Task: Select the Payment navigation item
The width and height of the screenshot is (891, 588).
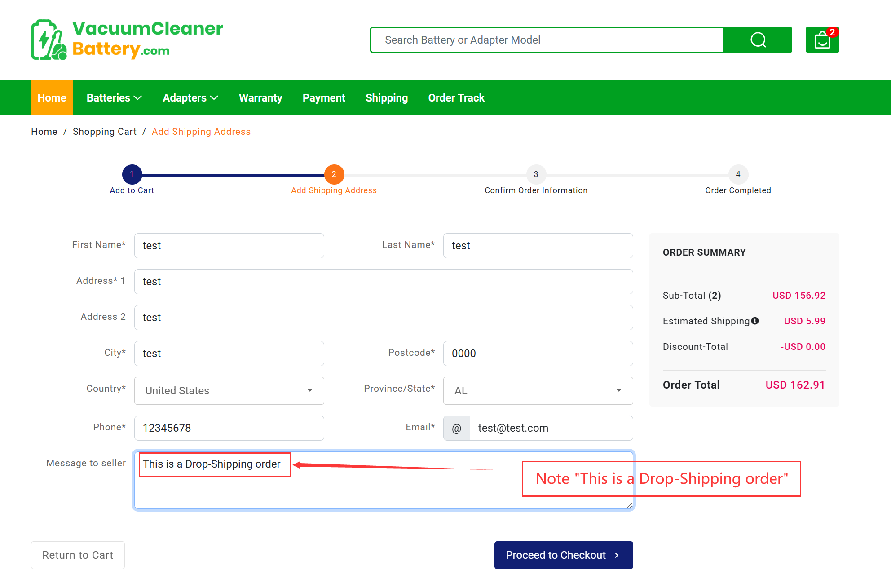Action: click(324, 97)
